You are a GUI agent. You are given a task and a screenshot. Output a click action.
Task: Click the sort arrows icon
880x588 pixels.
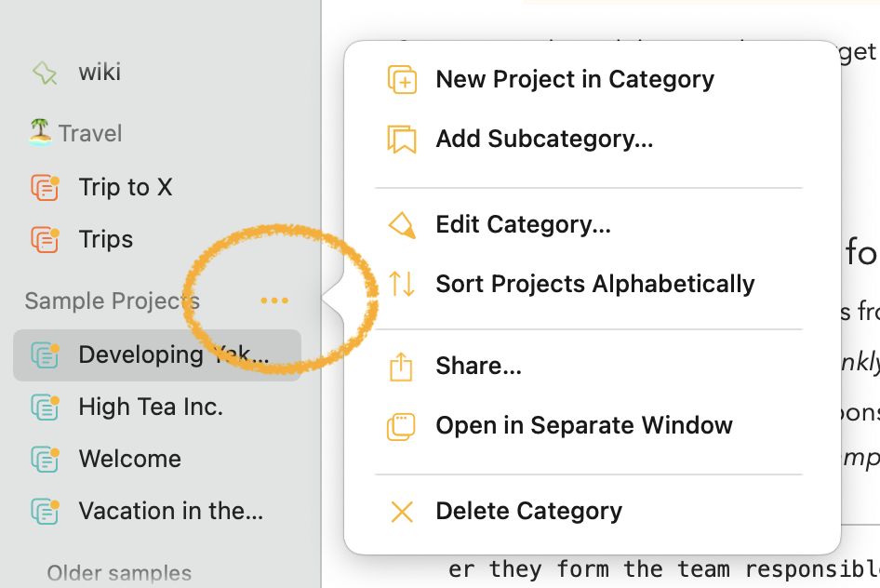[x=402, y=284]
